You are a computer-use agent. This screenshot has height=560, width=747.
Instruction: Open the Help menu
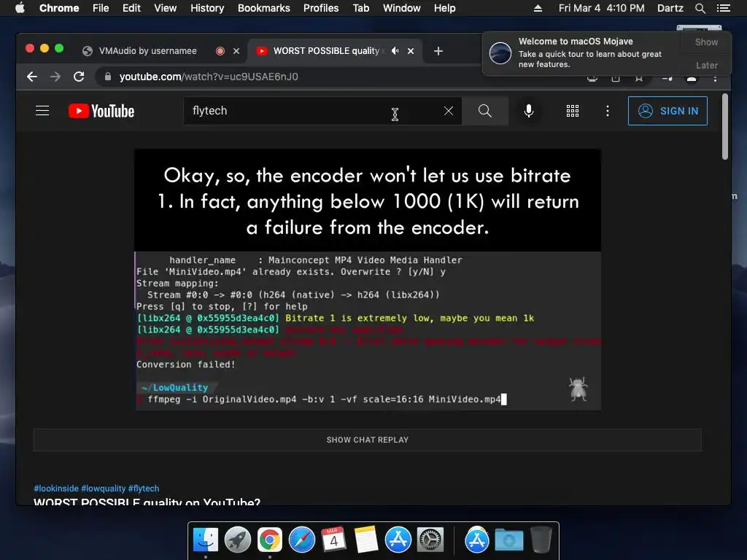tap(444, 8)
